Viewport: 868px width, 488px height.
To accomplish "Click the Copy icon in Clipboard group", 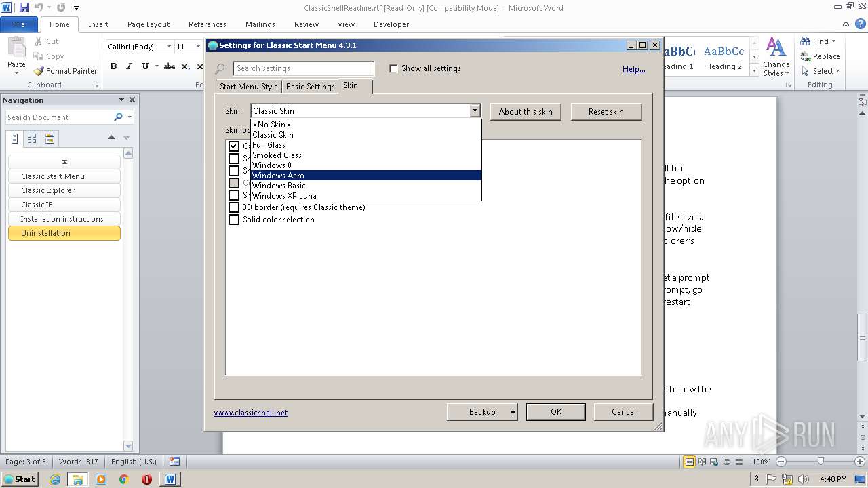I will click(x=38, y=56).
